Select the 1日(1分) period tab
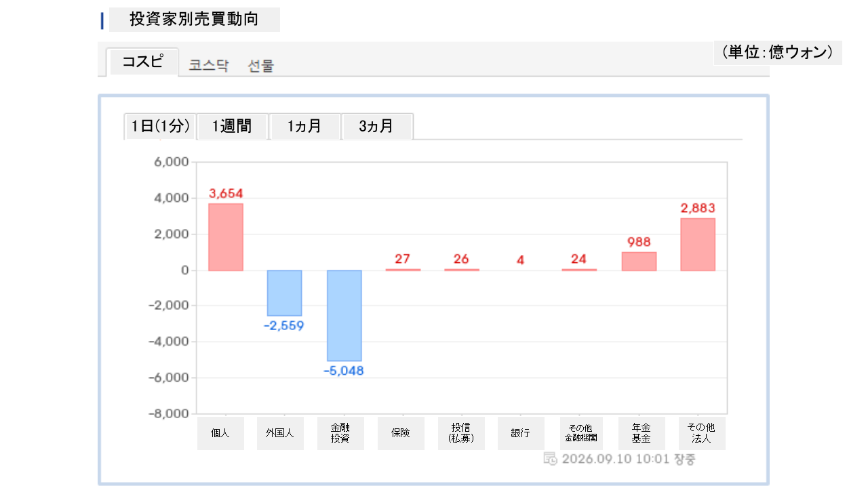The height and width of the screenshot is (488, 868). point(160,126)
